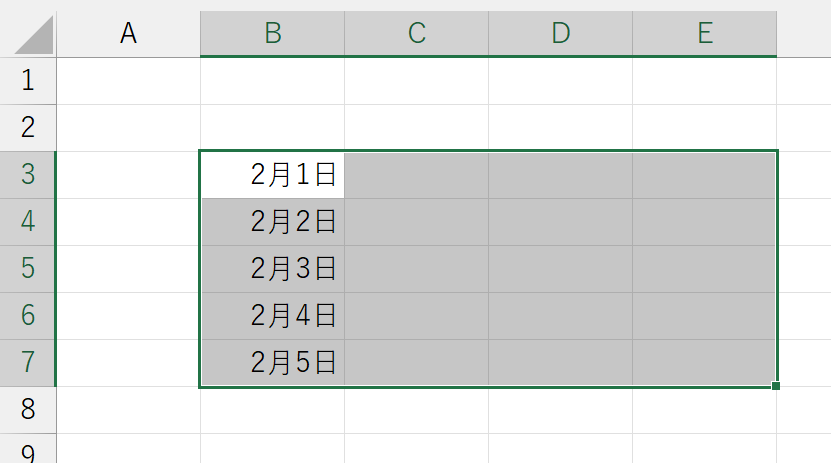831x463 pixels.
Task: Select row 5 header
Action: (x=28, y=268)
